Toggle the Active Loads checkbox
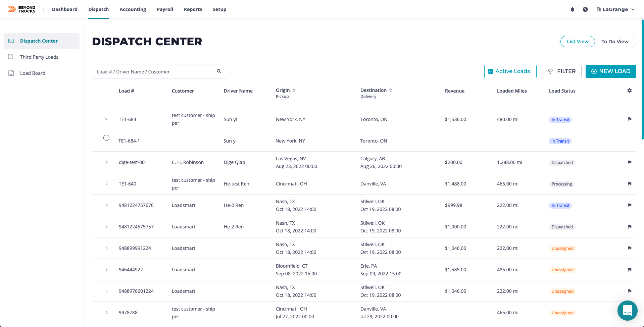This screenshot has height=327, width=644. click(x=490, y=71)
